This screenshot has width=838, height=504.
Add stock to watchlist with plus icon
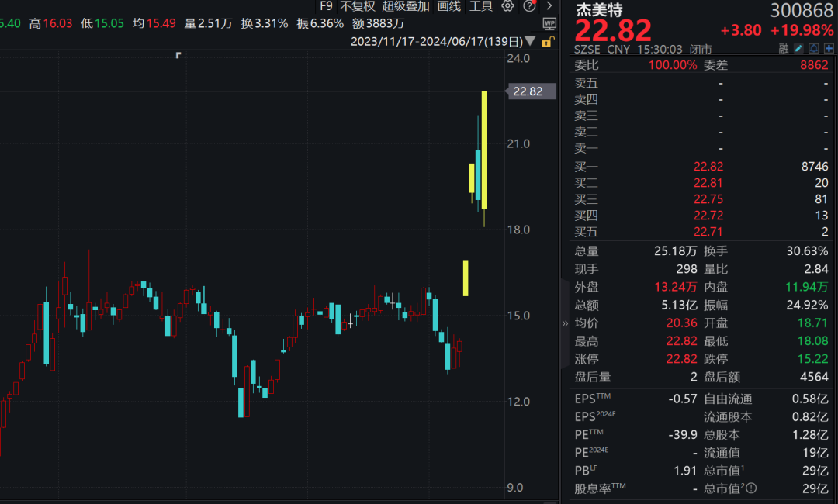coord(829,49)
